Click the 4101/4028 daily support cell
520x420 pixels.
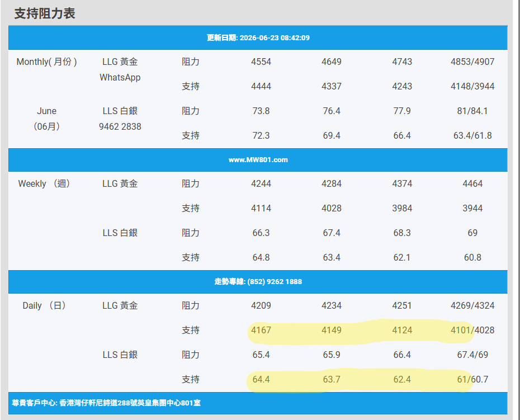coord(472,330)
